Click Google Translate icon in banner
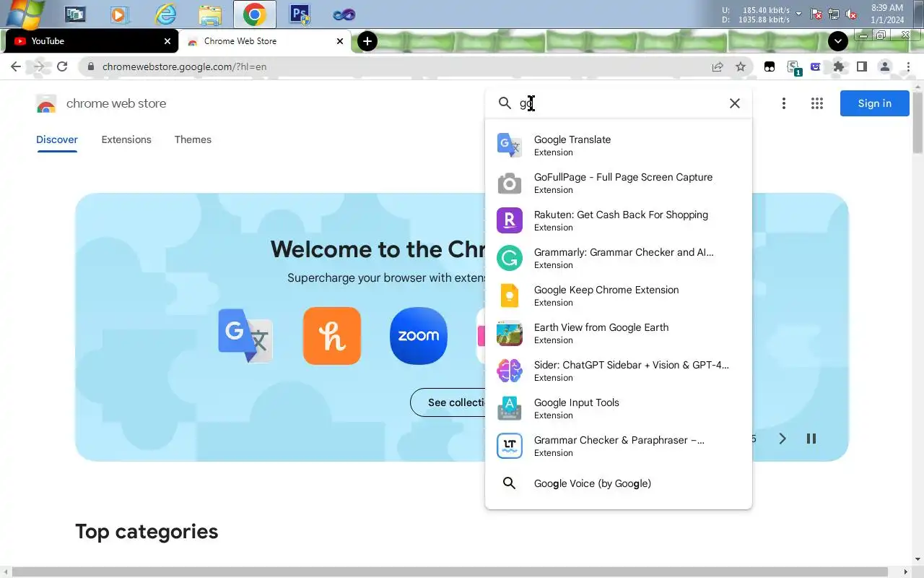 (245, 336)
